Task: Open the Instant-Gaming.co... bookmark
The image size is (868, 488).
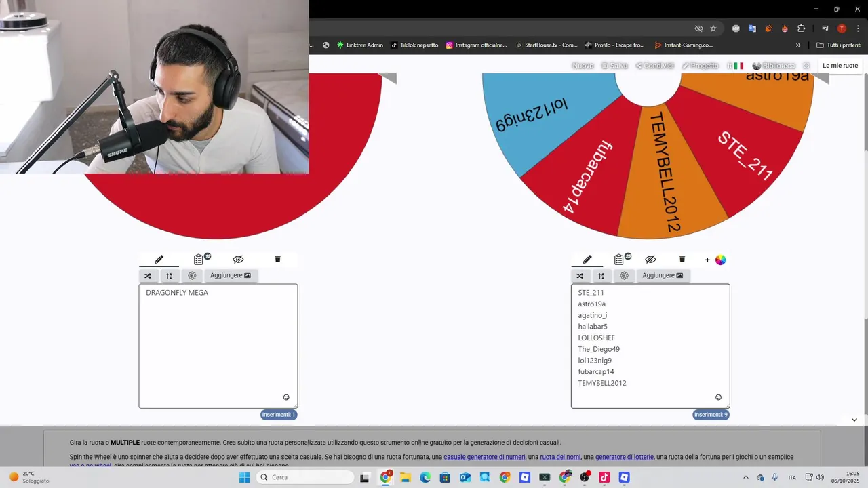Action: pos(684,45)
